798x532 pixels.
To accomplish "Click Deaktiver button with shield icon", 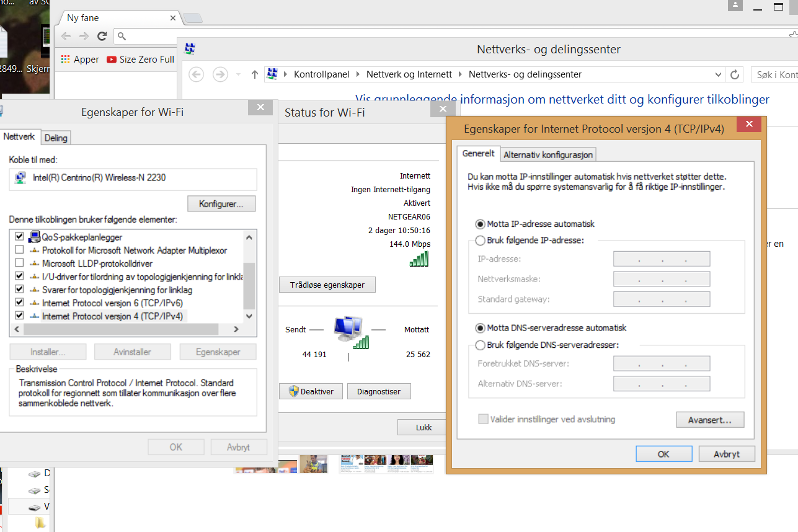I will coord(311,391).
